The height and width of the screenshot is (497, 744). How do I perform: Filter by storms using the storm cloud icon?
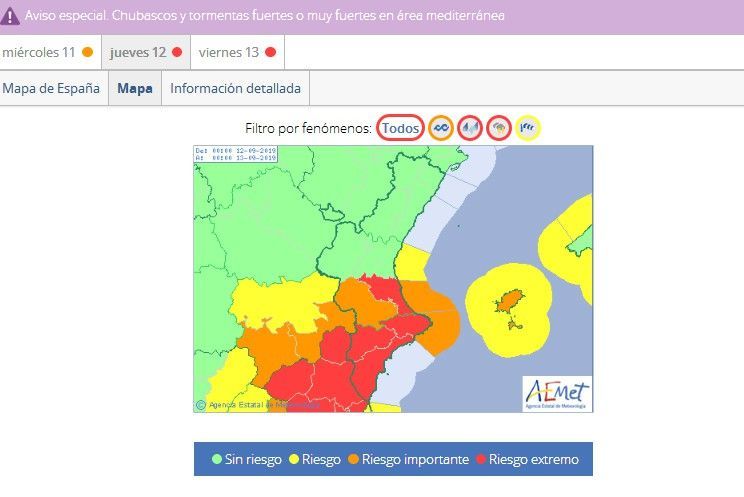[499, 128]
